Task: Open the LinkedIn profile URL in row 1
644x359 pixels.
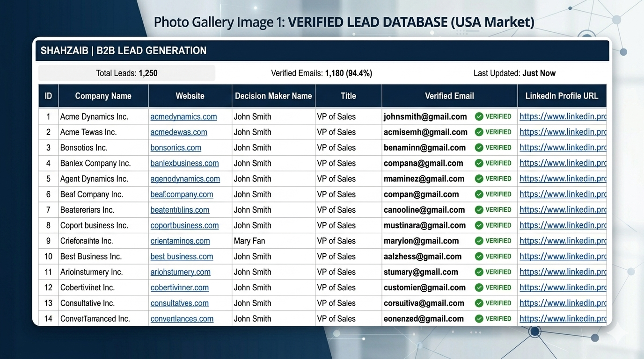Action: click(563, 117)
